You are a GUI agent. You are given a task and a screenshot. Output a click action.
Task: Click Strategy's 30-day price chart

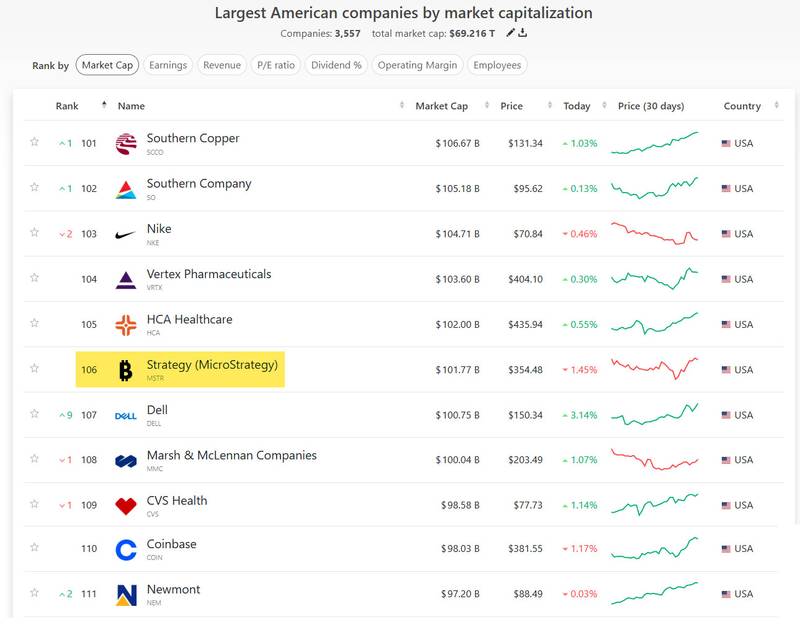point(655,369)
